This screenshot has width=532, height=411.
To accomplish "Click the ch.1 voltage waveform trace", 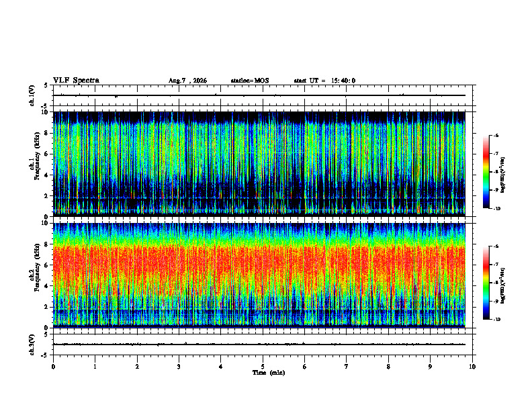I will tap(259, 95).
